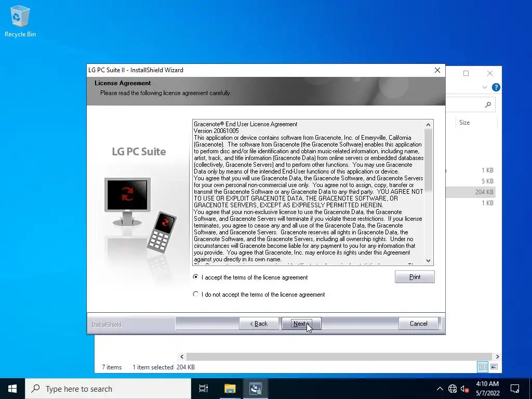The height and width of the screenshot is (399, 532).
Task: Click the Next button in the wizard
Action: coord(301,324)
